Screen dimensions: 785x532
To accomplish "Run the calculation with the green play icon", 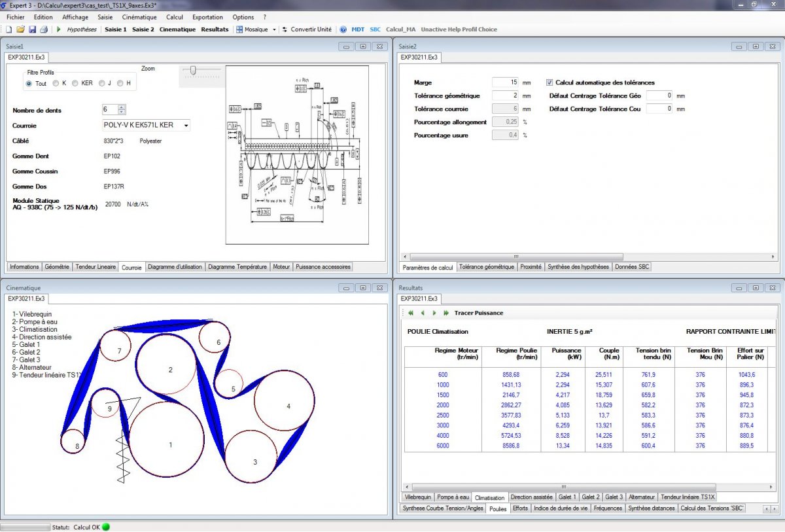I will click(59, 29).
